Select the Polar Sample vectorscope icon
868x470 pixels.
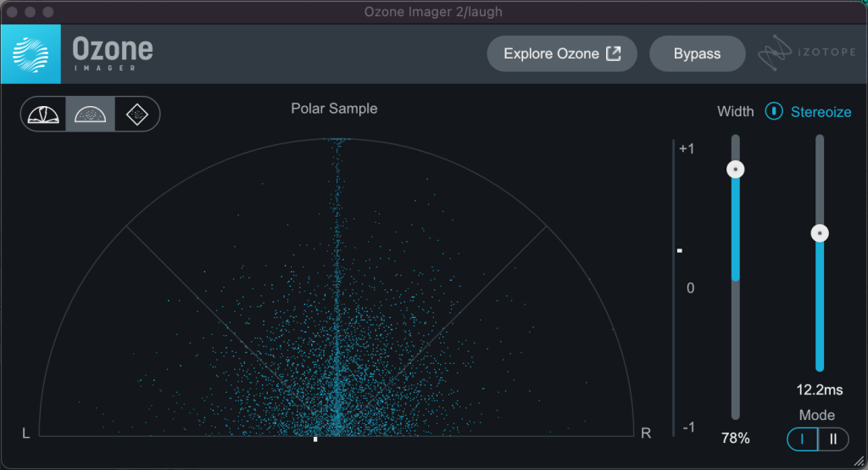point(90,115)
